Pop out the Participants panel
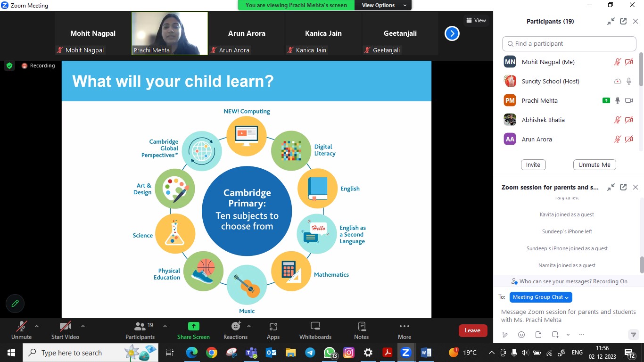 pyautogui.click(x=623, y=21)
